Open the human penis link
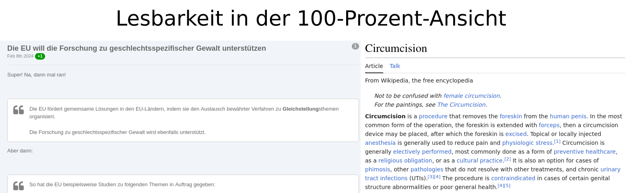Screen dimensions: 644x193 click(x=568, y=116)
